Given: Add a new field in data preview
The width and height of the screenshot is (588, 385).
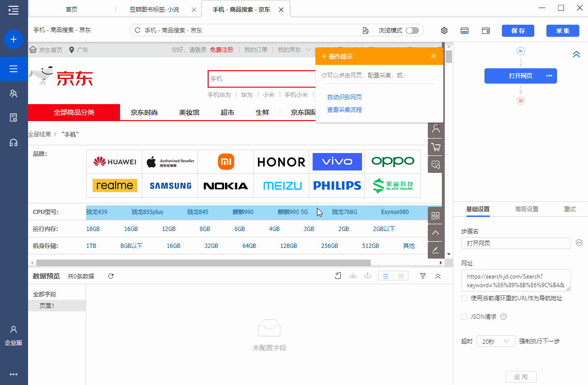Looking at the screenshot, I should (338, 276).
